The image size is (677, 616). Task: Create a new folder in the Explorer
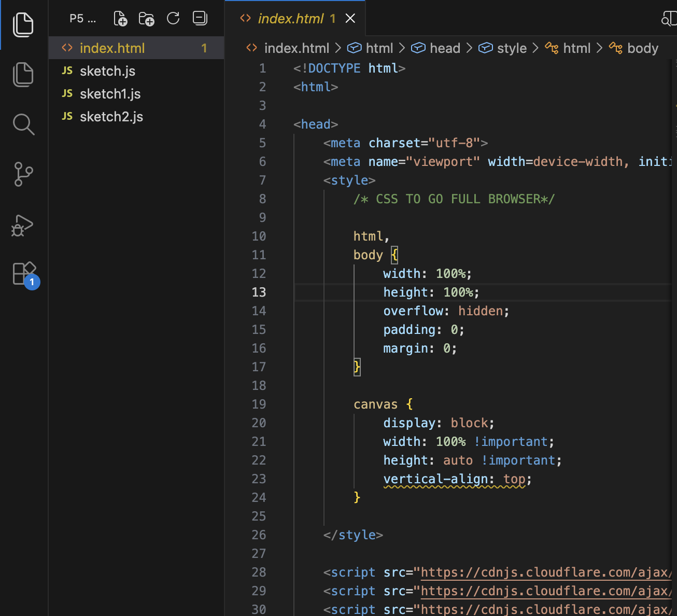pos(147,18)
